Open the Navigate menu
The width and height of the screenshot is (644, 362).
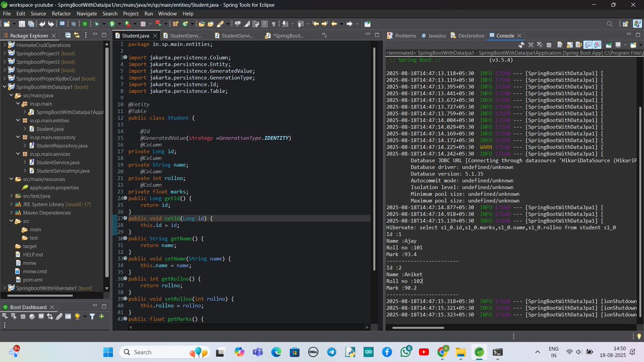pyautogui.click(x=87, y=13)
